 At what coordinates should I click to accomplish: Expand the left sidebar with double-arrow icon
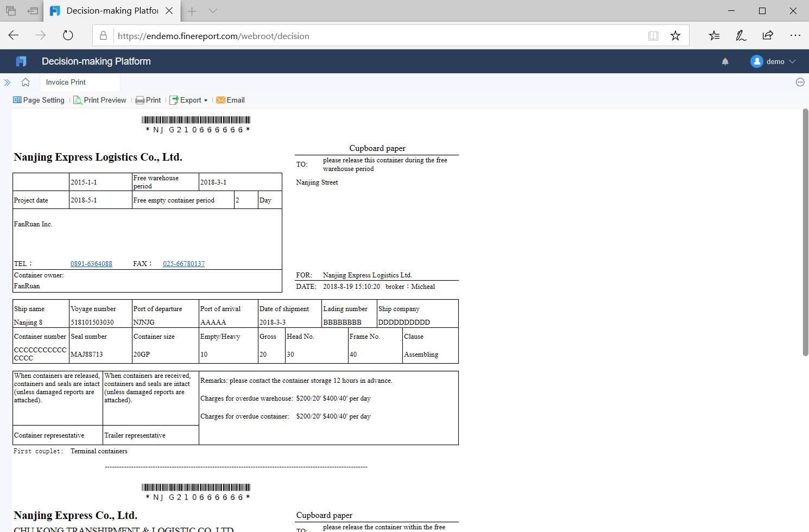tap(7, 82)
